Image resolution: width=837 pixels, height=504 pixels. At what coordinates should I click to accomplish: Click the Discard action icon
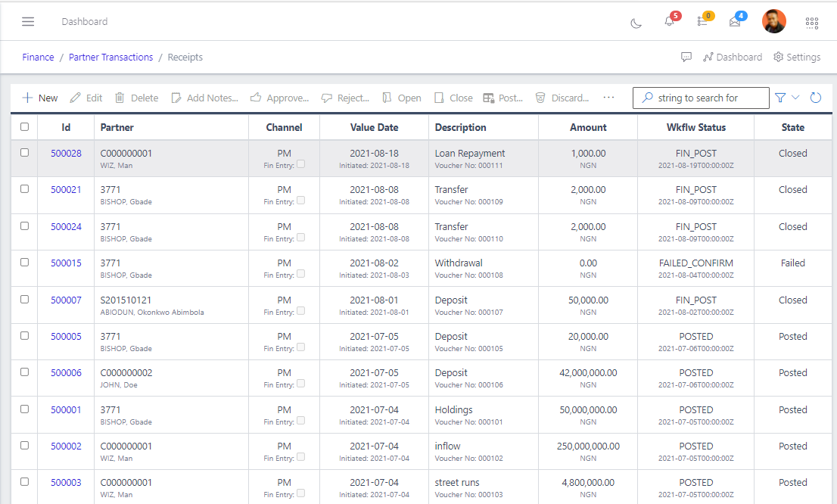[540, 98]
